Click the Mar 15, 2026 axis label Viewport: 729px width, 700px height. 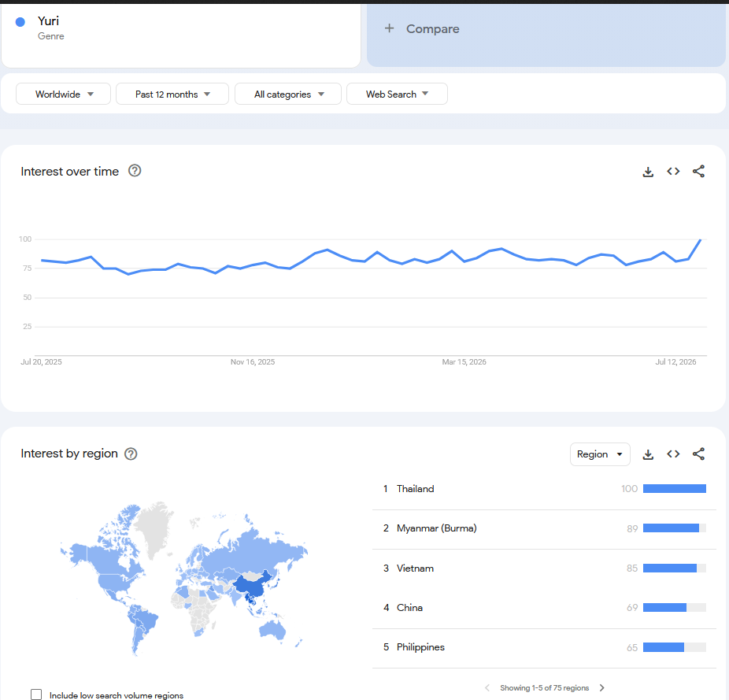pyautogui.click(x=464, y=362)
